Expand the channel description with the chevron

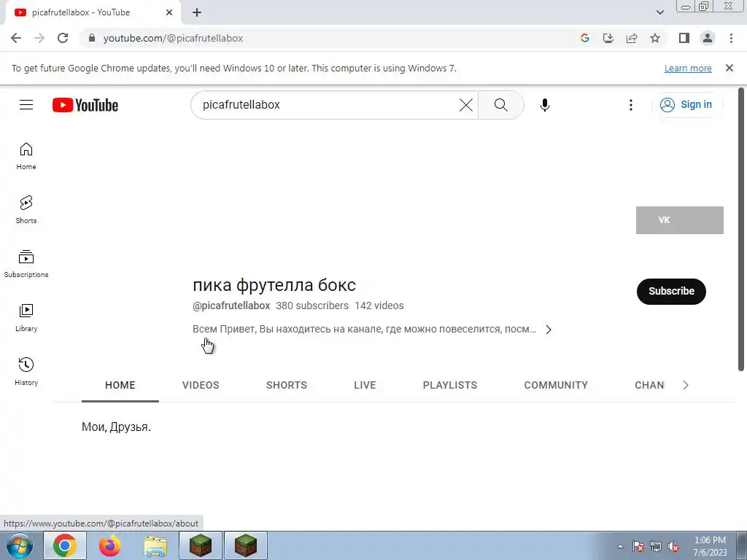click(x=549, y=330)
